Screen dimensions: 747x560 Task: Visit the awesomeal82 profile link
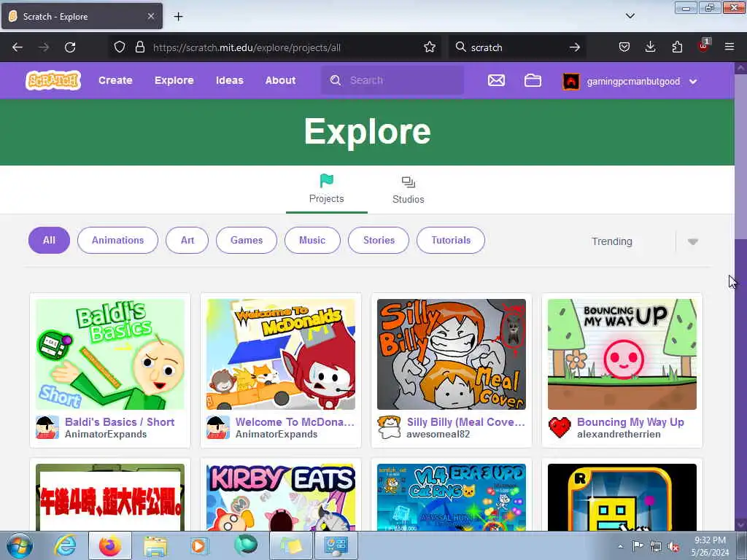(x=438, y=435)
